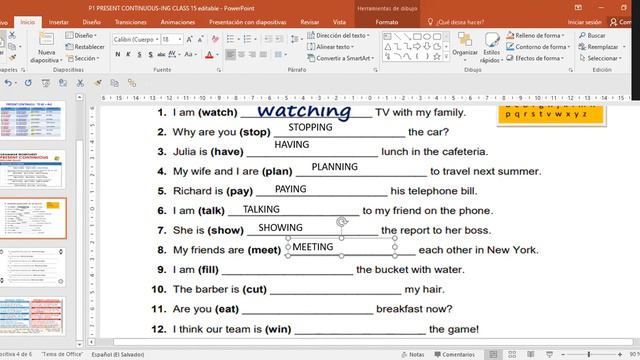Switch to slide sorter view icon

512,354
